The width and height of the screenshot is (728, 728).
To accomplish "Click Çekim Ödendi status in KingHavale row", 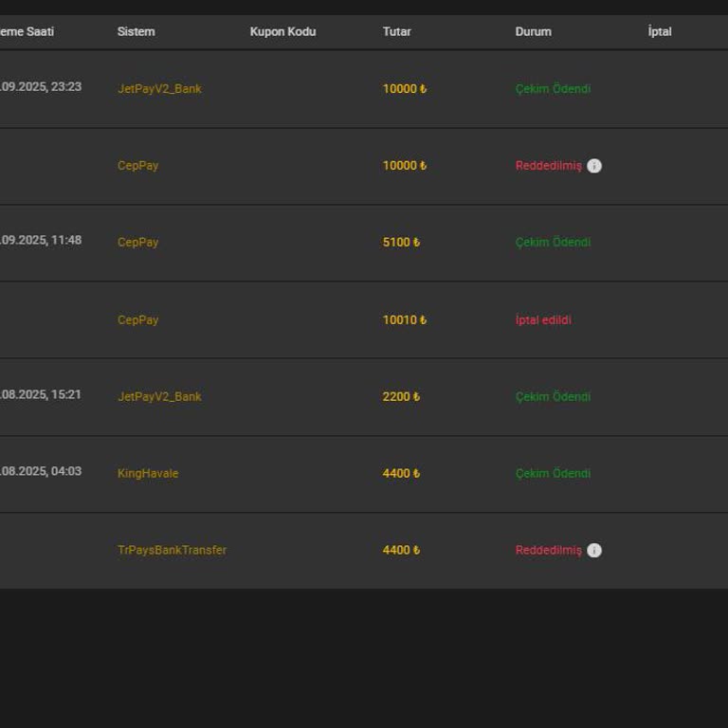I will click(x=553, y=473).
